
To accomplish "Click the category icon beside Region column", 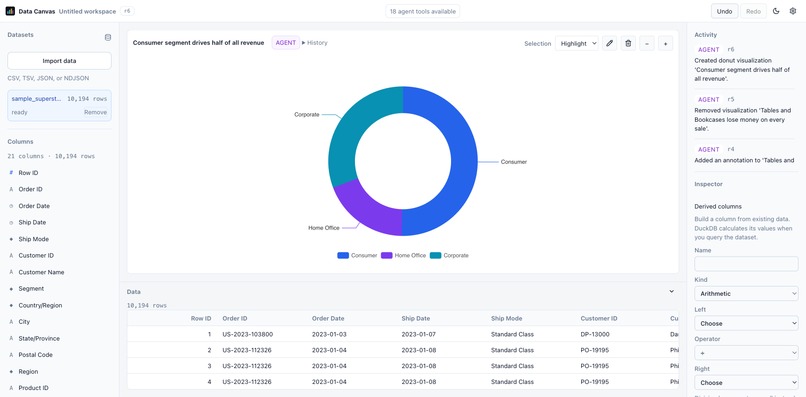I will point(11,371).
